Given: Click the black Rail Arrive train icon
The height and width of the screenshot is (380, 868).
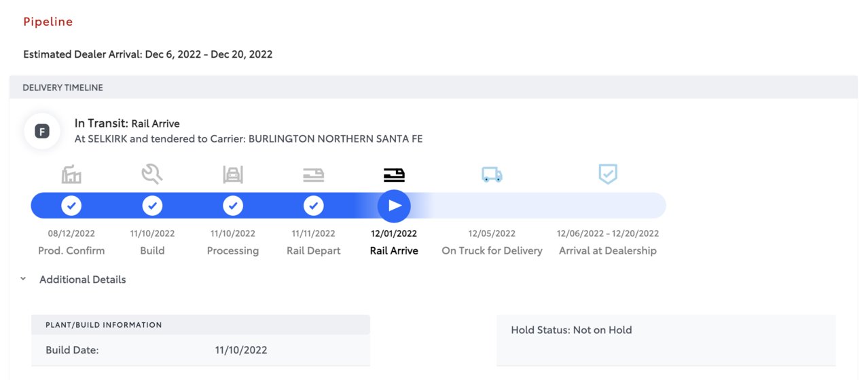Looking at the screenshot, I should pyautogui.click(x=394, y=176).
